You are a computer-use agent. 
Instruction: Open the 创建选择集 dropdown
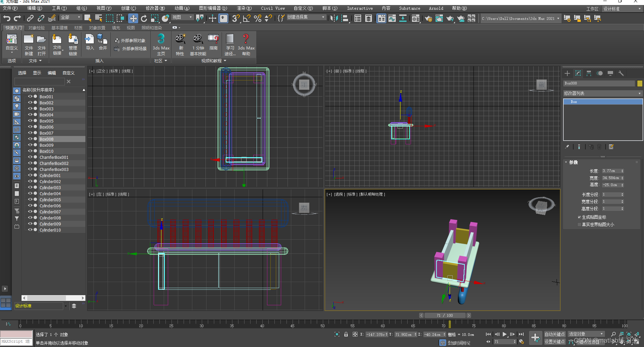click(306, 17)
